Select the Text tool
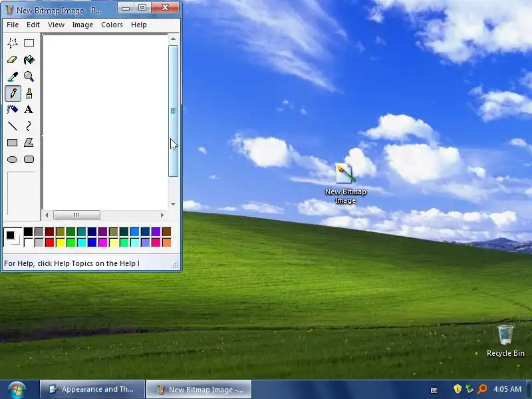Image resolution: width=532 pixels, height=399 pixels. pyautogui.click(x=29, y=110)
